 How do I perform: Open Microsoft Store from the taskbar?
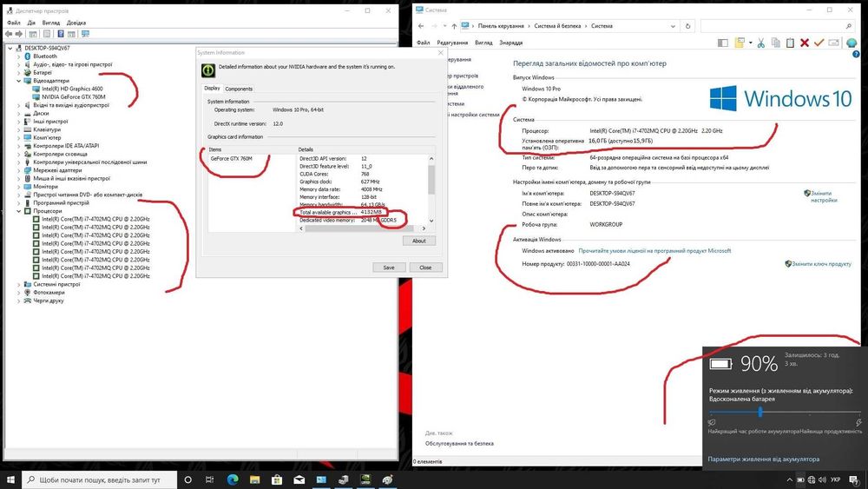(x=277, y=479)
